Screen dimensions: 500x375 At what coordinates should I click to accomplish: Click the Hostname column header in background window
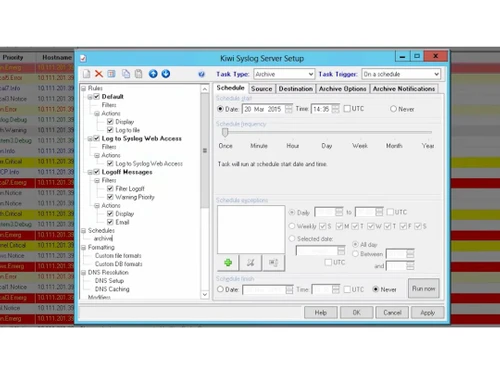click(x=57, y=57)
